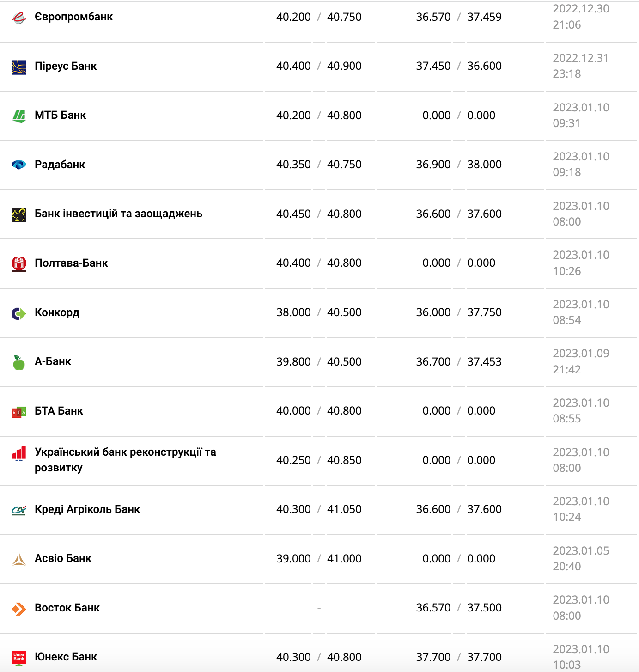The width and height of the screenshot is (639, 672).
Task: Click the Креді Агріколь Банк logo
Action: coord(19,510)
